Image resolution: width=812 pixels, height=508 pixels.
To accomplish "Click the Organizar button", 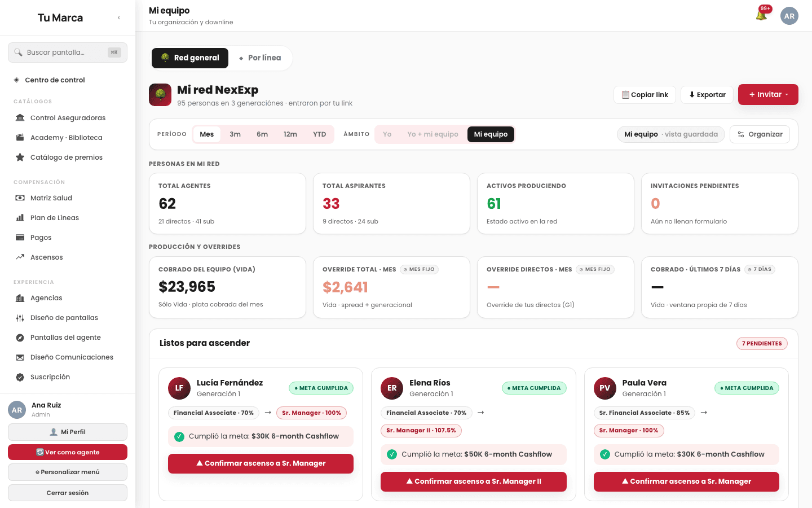I will click(760, 134).
